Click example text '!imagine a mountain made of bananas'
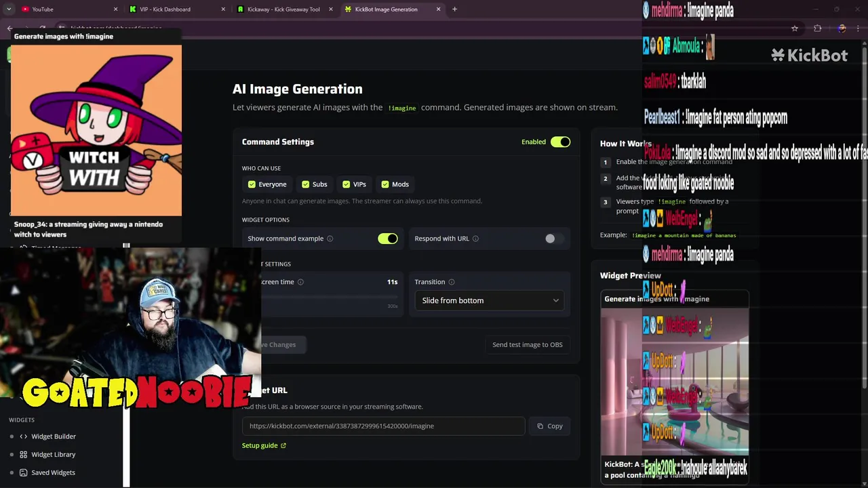The height and width of the screenshot is (488, 868). pos(684,235)
